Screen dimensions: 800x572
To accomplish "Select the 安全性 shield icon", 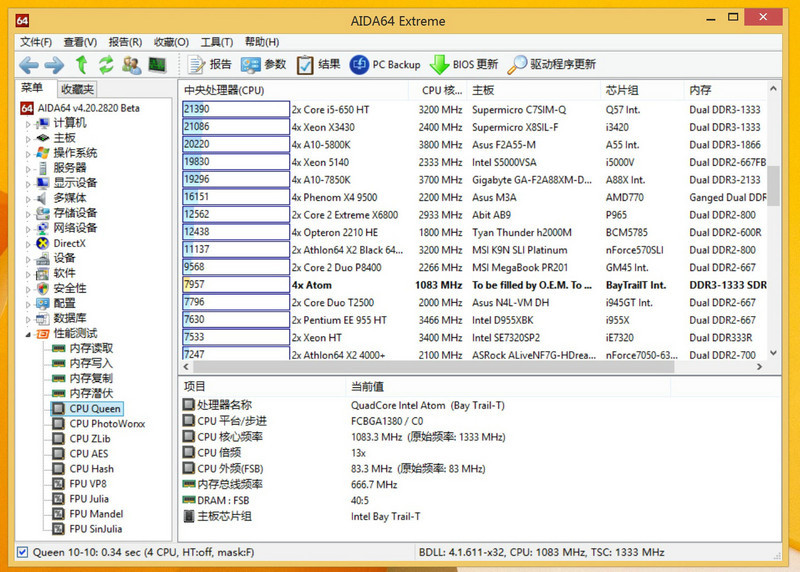I will point(43,288).
